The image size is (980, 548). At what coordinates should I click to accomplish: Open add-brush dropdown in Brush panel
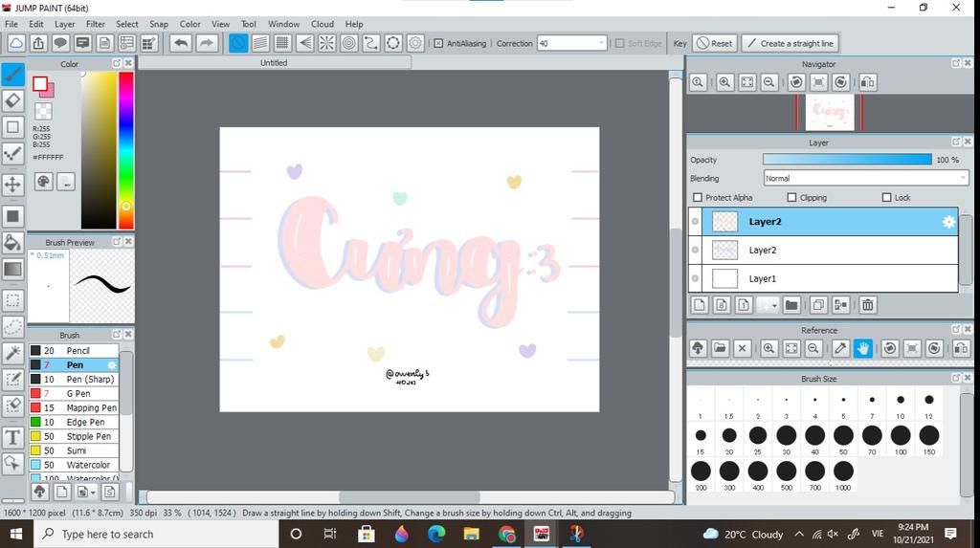tap(93, 493)
